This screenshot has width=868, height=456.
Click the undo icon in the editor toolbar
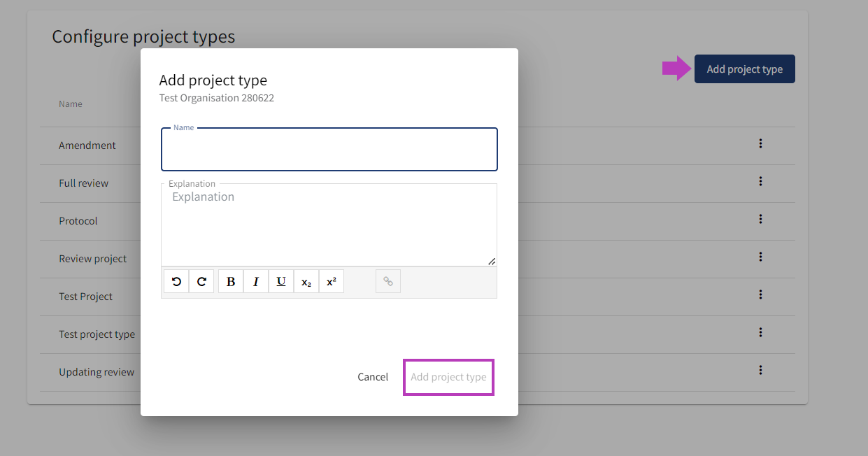(176, 282)
